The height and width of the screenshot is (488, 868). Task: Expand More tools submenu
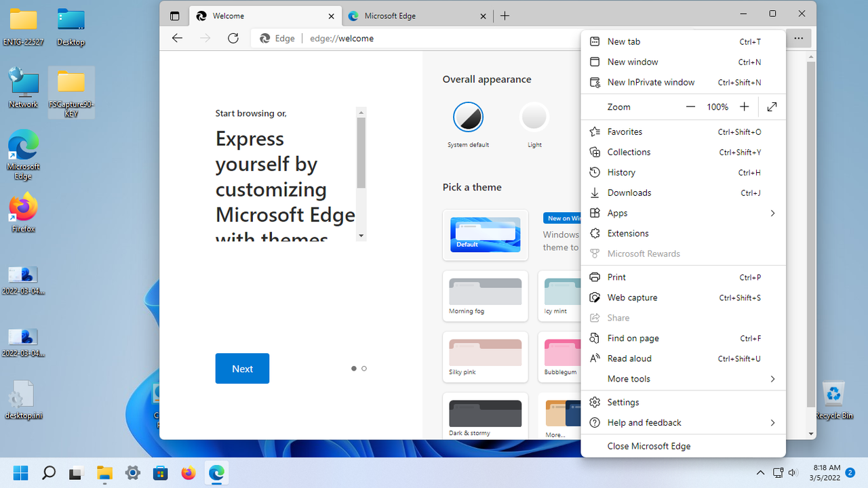tap(684, 379)
